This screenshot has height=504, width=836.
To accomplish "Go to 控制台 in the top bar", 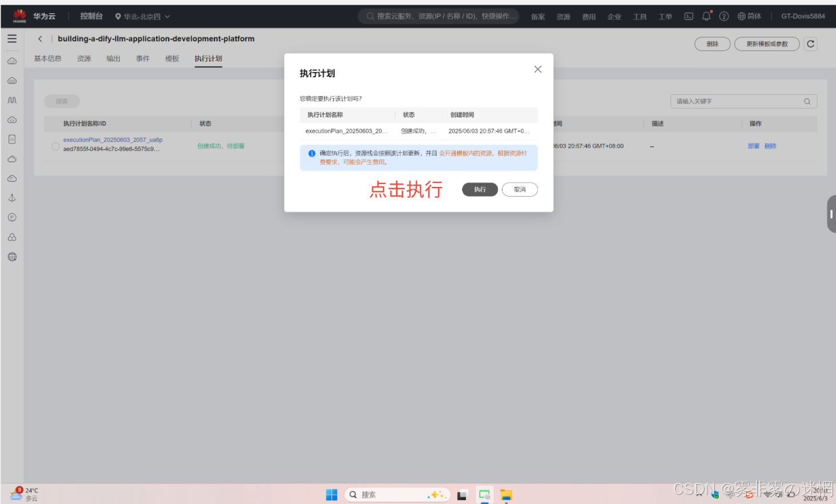I will coord(91,16).
